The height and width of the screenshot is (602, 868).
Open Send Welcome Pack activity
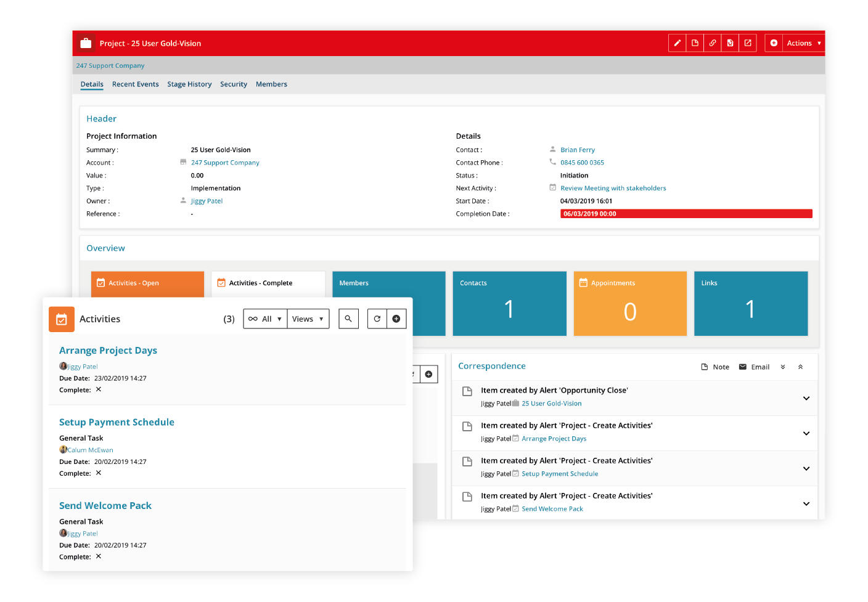coord(105,506)
